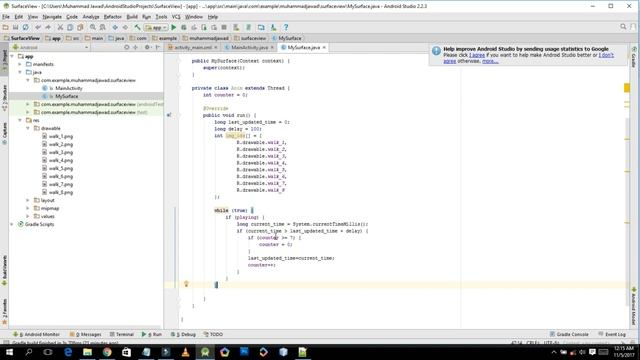The image size is (640, 360).
Task: Click scroll-from-source target icon in Project panel
Action: coord(127,47)
